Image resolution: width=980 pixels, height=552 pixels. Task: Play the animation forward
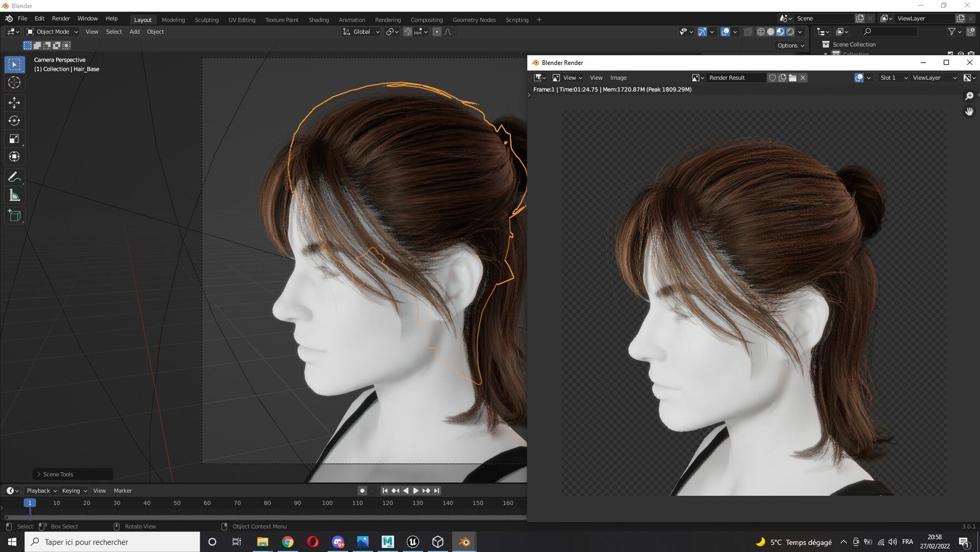[416, 490]
